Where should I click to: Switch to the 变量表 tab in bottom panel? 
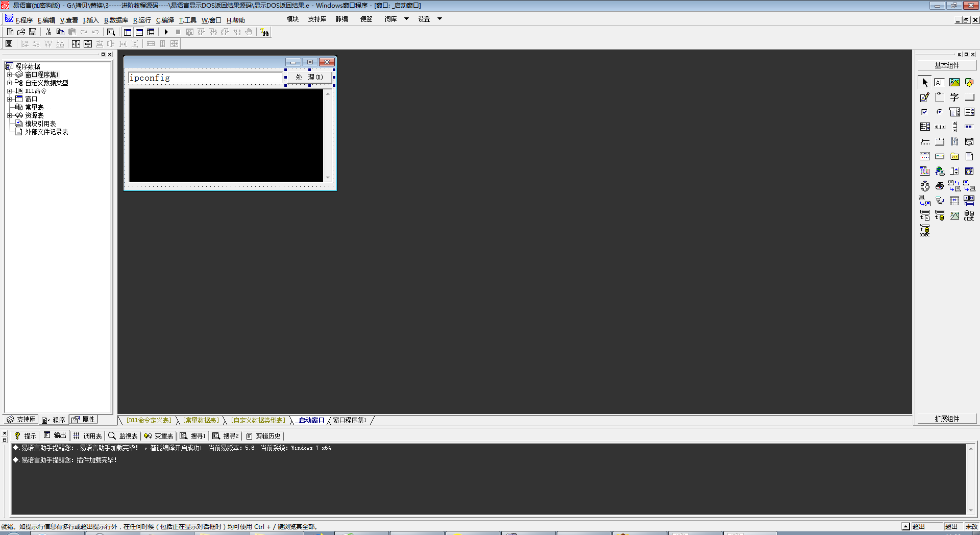pyautogui.click(x=159, y=436)
